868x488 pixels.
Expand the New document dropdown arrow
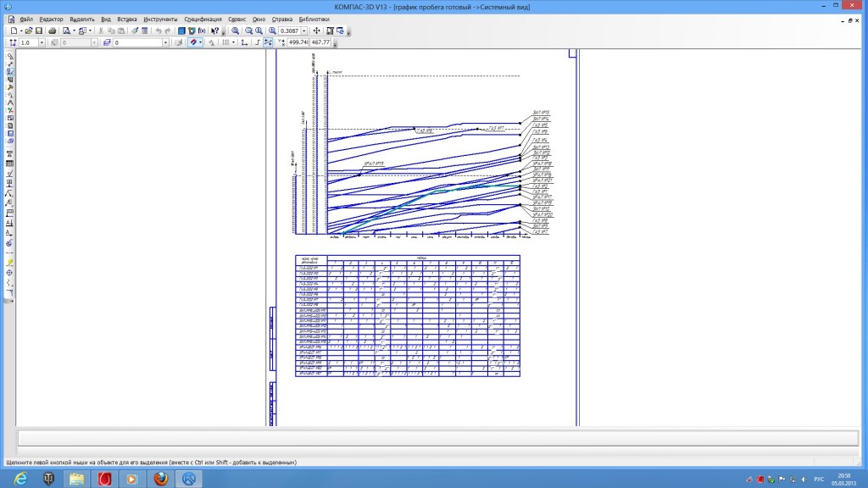(21, 31)
